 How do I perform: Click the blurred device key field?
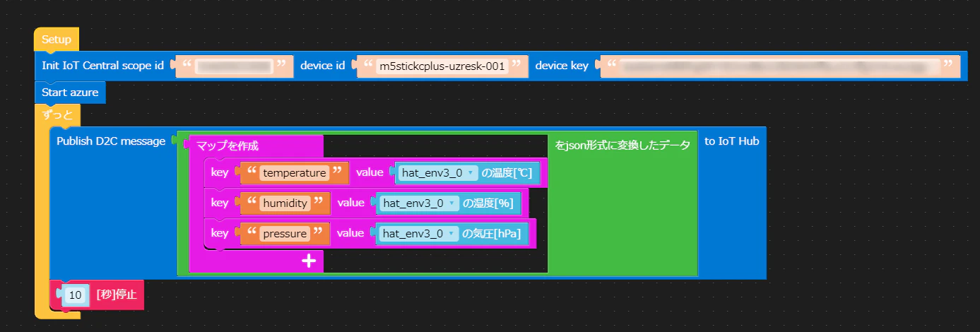coord(779,66)
